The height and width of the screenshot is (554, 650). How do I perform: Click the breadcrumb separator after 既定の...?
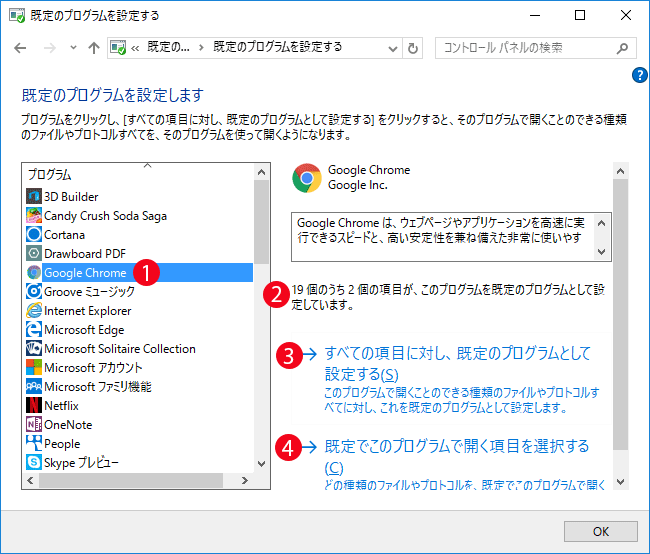201,48
